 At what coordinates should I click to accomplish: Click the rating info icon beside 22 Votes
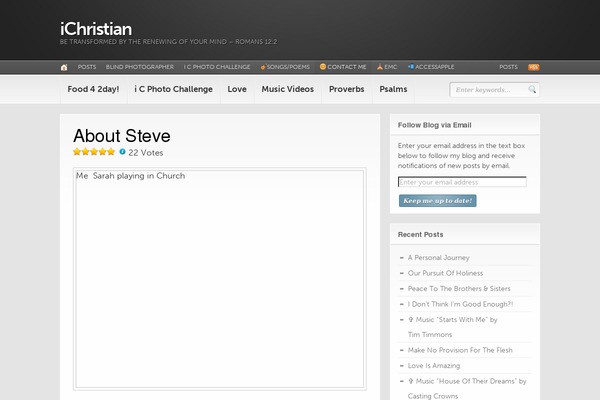pyautogui.click(x=122, y=152)
